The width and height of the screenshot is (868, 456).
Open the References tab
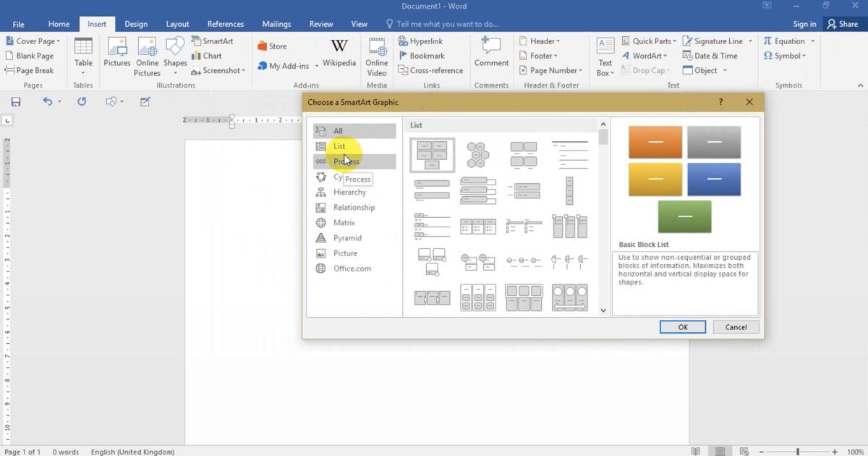coord(225,24)
